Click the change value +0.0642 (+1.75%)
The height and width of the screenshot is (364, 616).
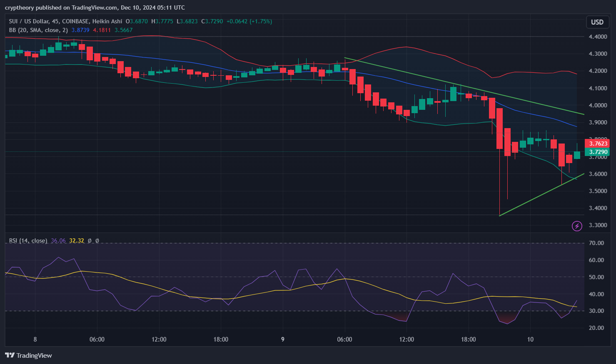(x=249, y=21)
